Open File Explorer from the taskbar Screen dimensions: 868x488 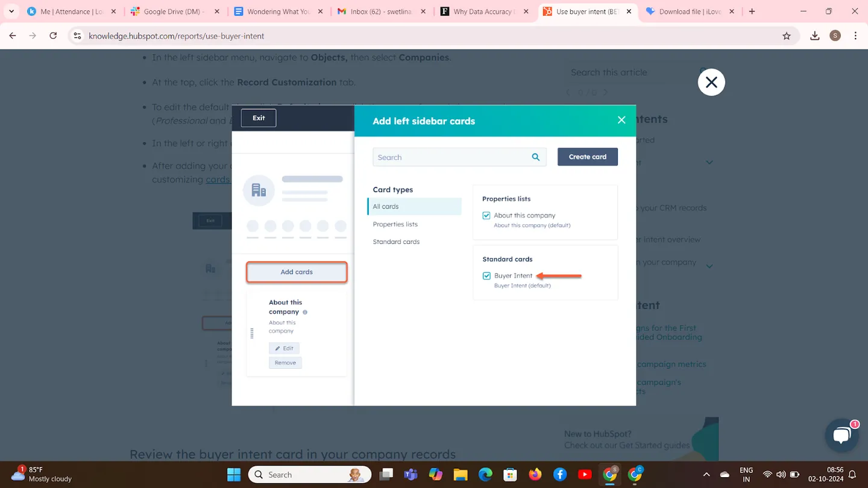point(461,475)
